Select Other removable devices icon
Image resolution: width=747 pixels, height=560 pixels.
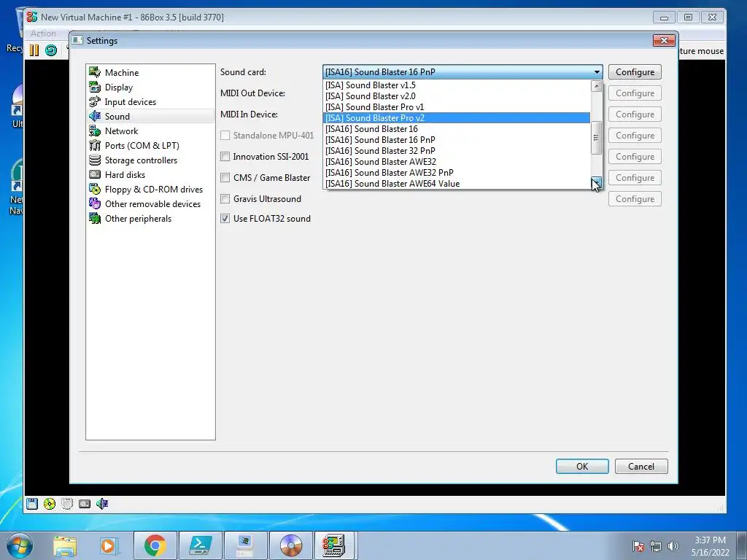click(x=95, y=204)
